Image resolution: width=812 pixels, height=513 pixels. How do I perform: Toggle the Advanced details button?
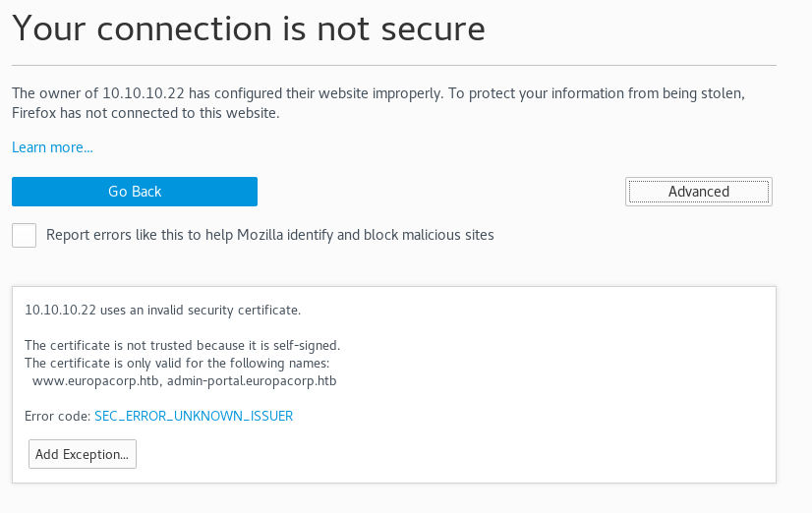click(698, 192)
